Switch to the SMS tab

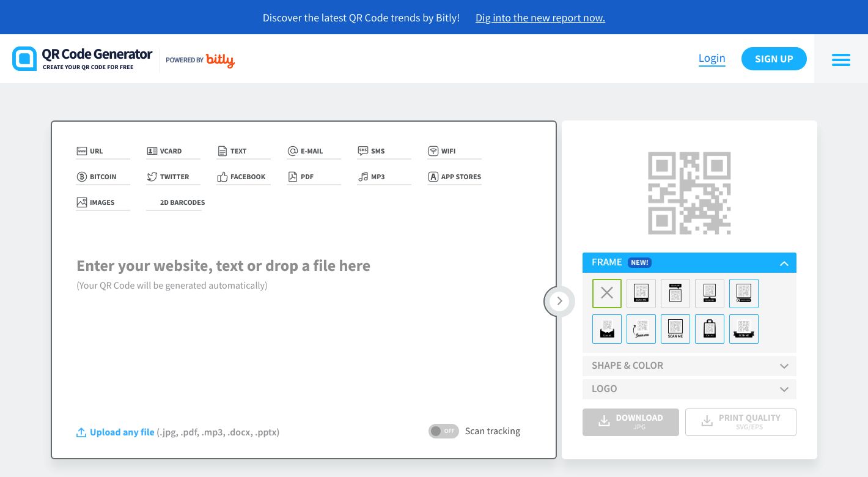pos(384,151)
